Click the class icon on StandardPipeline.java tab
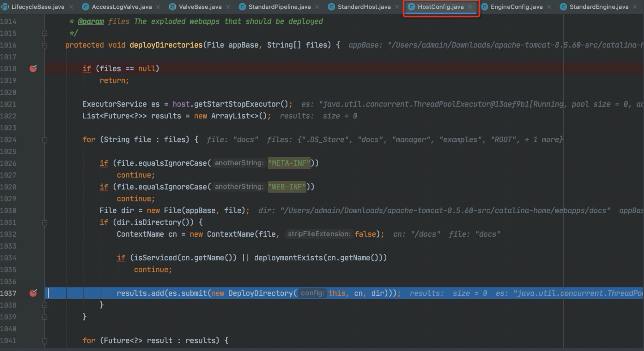The height and width of the screenshot is (351, 644). point(242,7)
